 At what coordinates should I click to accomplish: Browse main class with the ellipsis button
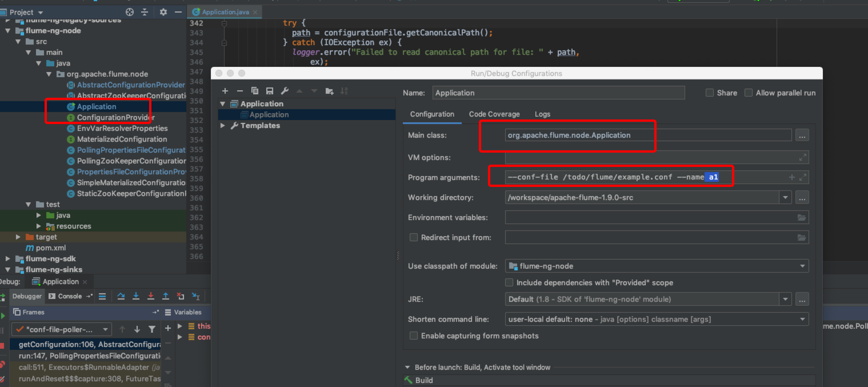click(x=802, y=135)
